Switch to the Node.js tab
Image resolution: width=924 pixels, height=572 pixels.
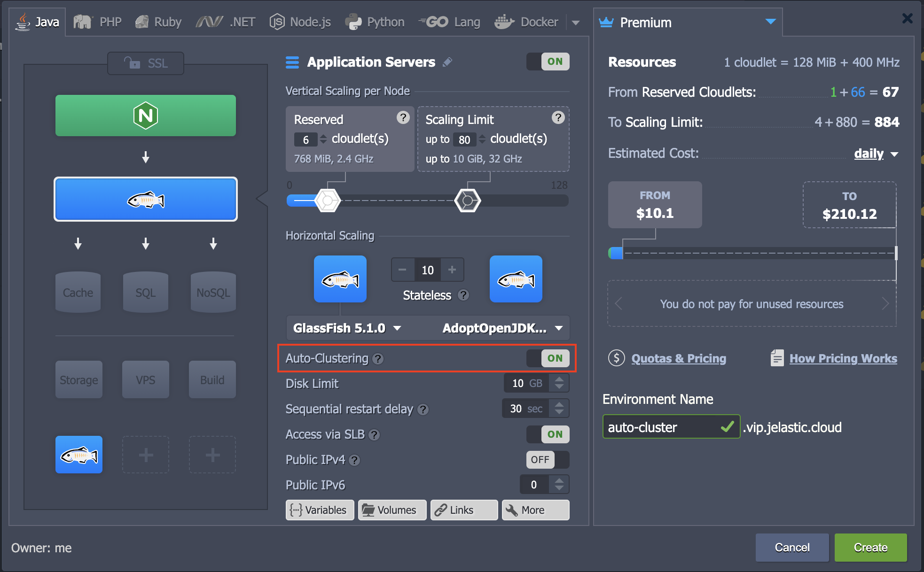click(x=300, y=22)
